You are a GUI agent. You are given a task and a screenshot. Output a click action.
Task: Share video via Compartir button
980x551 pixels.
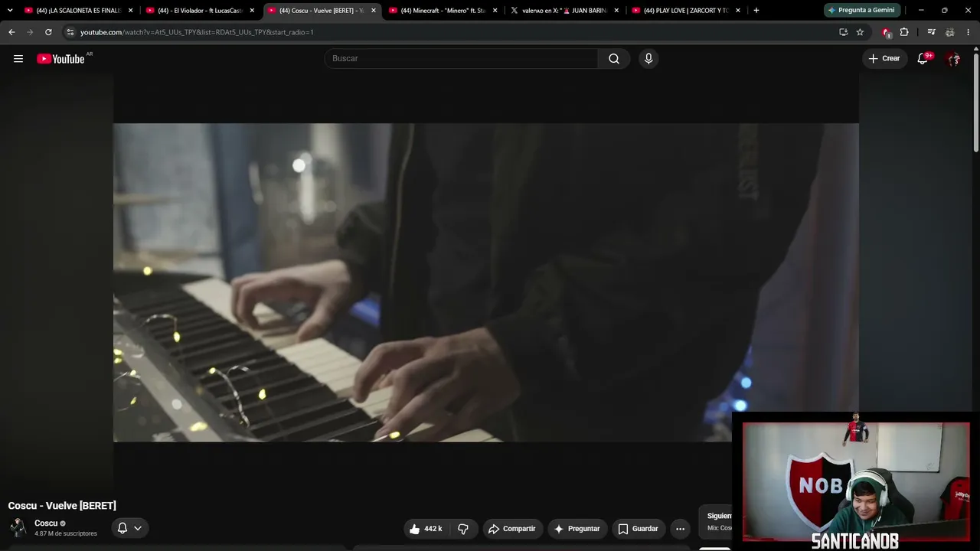[x=512, y=529]
